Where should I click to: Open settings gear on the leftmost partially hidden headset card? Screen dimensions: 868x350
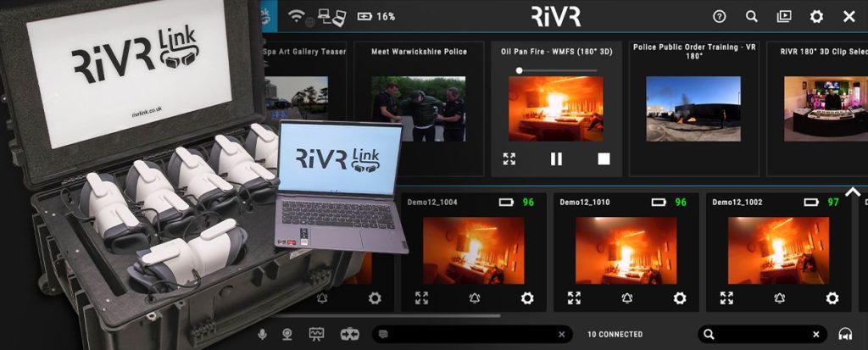tap(375, 298)
